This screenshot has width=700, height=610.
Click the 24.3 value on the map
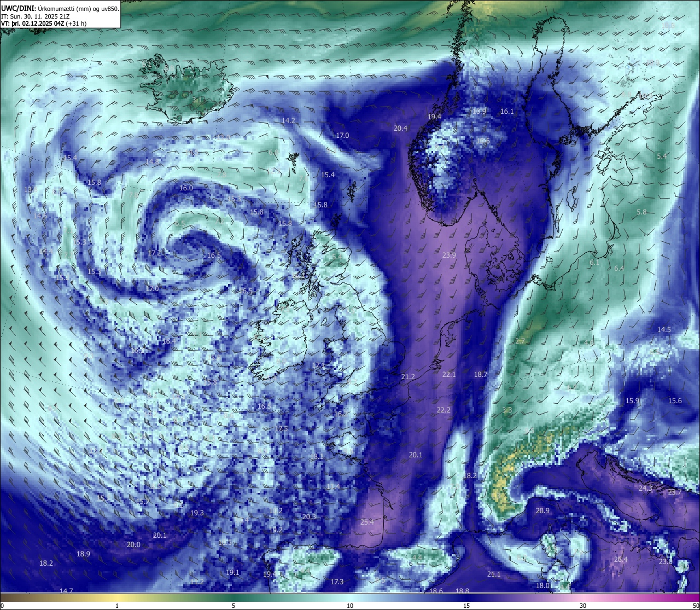click(x=645, y=489)
